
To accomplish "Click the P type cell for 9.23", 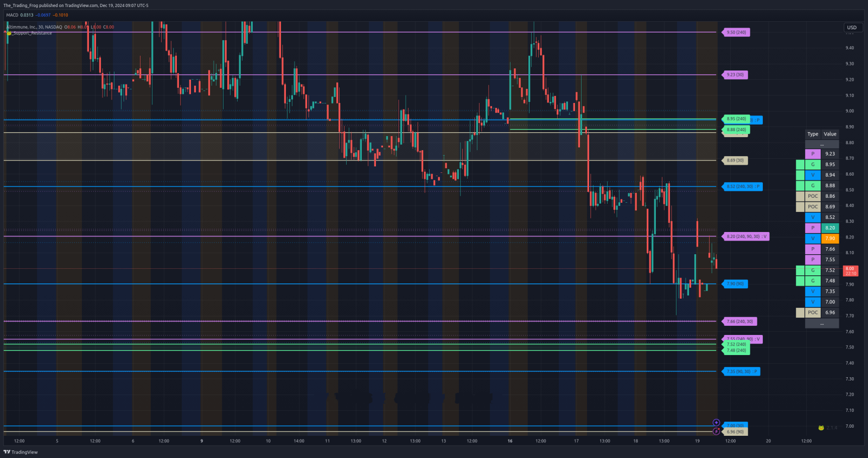I will (x=813, y=154).
